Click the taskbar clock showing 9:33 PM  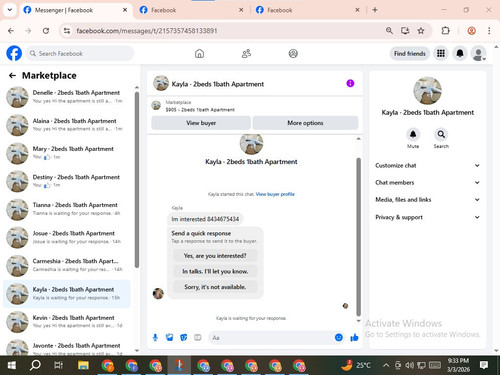tap(458, 365)
